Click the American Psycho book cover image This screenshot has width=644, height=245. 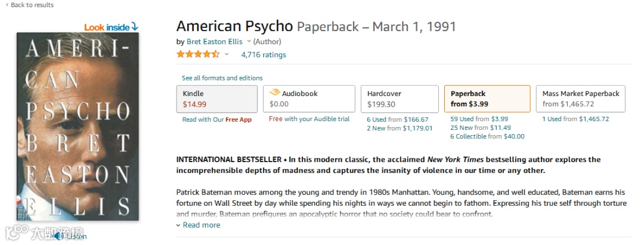coord(78,126)
